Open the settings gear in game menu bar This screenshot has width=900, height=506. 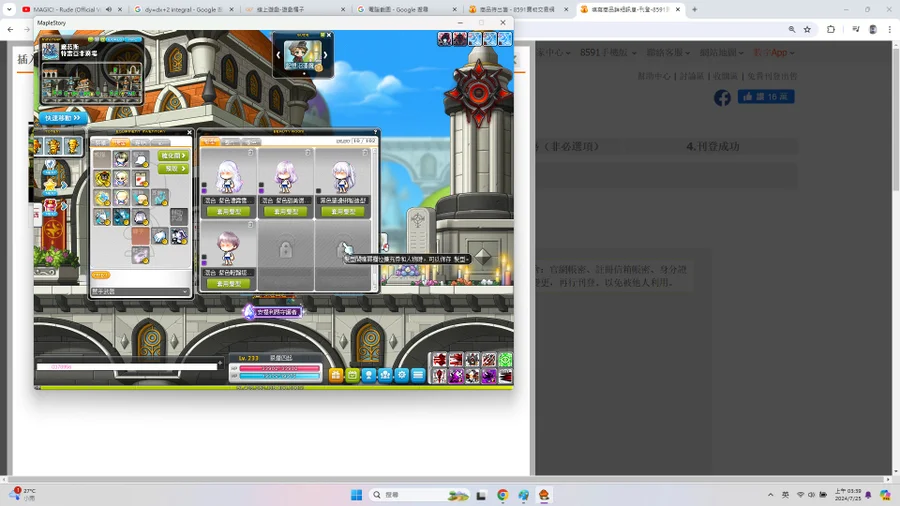click(x=402, y=375)
